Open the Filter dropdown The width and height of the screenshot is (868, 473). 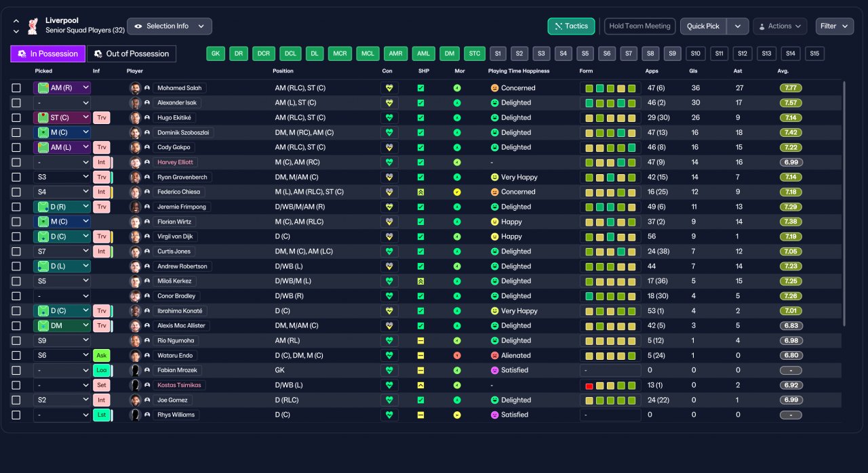pos(834,26)
